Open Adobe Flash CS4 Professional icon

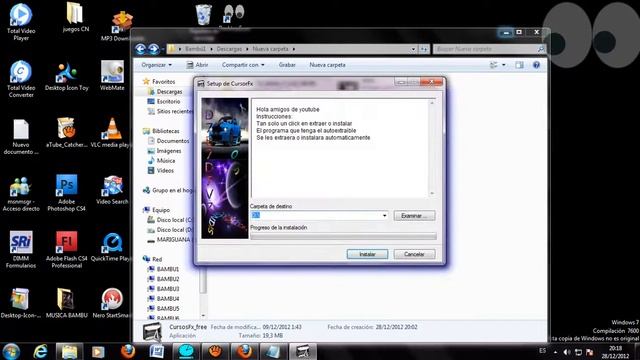pyautogui.click(x=67, y=250)
